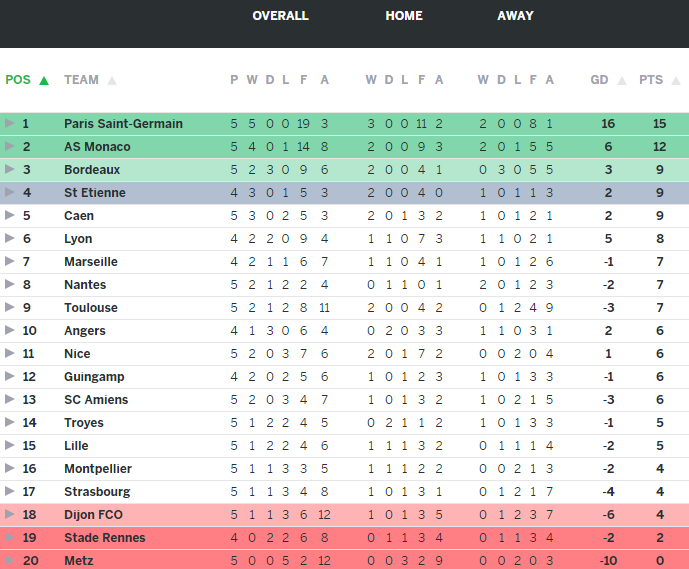Select the Toulouse team name

tap(91, 308)
